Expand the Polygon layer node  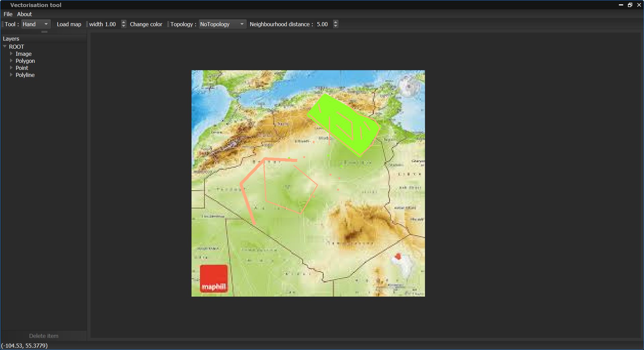(11, 60)
